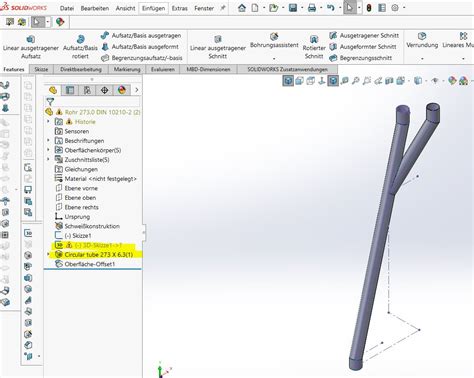Click Ausgetragener Schnitt command
This screenshot has width=474, height=378.
coord(364,35)
